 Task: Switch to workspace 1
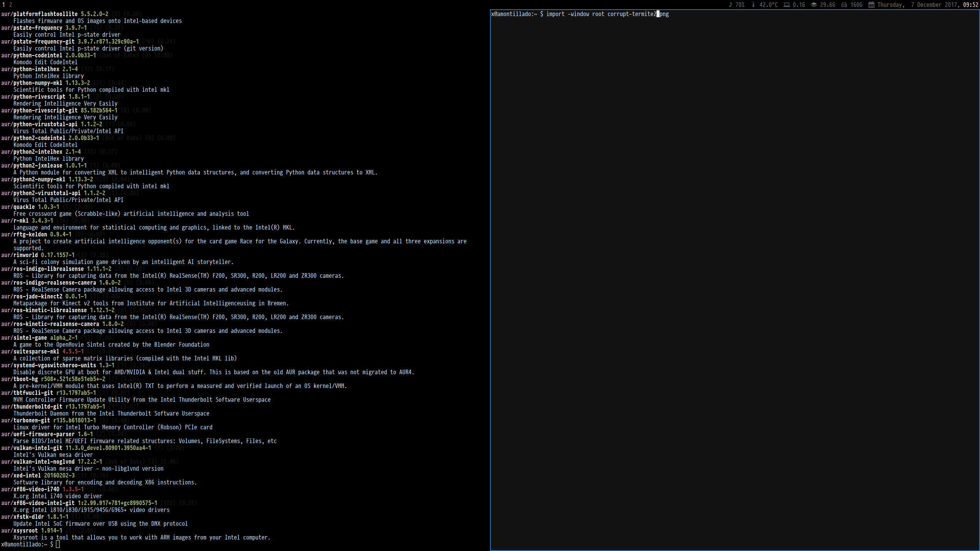pyautogui.click(x=4, y=5)
